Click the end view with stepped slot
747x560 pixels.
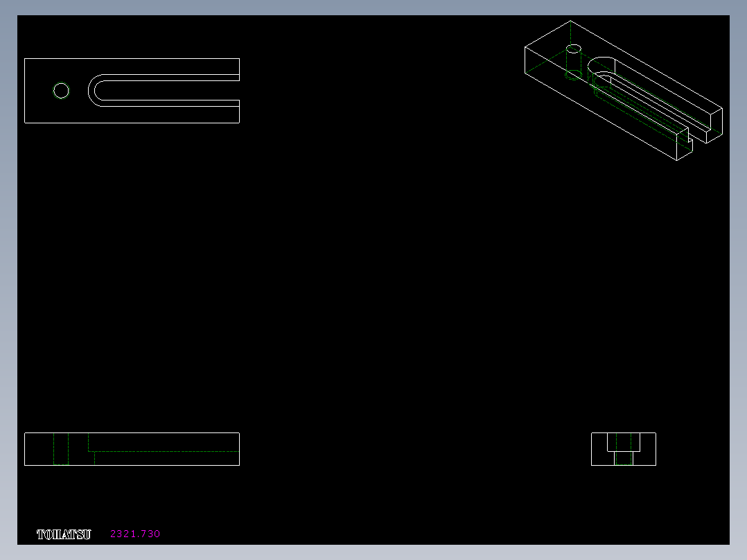click(x=624, y=449)
